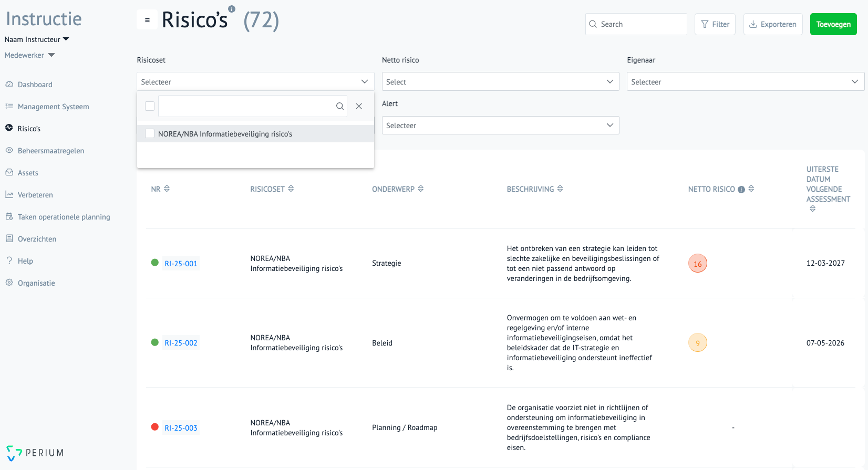Click the magnifier icon in the Risicoset dropdown search
The image size is (868, 470).
[340, 106]
